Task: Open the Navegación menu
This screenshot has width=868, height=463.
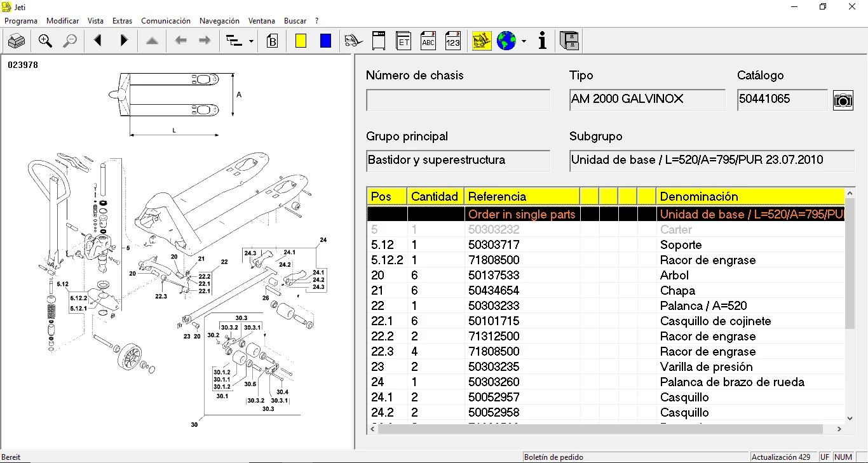Action: point(219,21)
